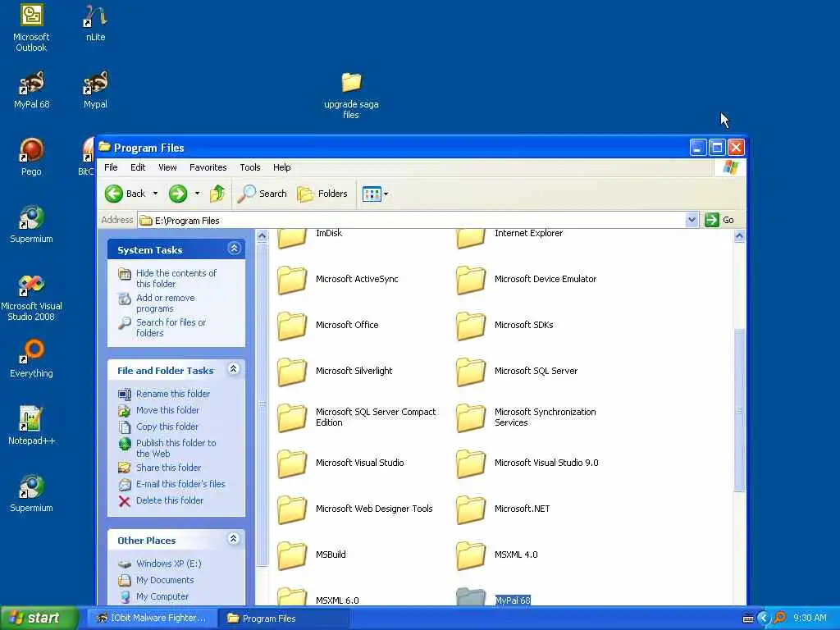Select Microsoft SQL Server Compact Edition folder
This screenshot has width=840, height=630.
357,418
